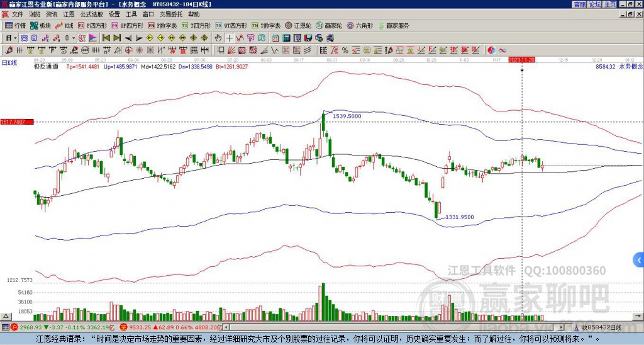Toggle the crosshair cursor tool
This screenshot has width=644, height=345.
pyautogui.click(x=229, y=38)
